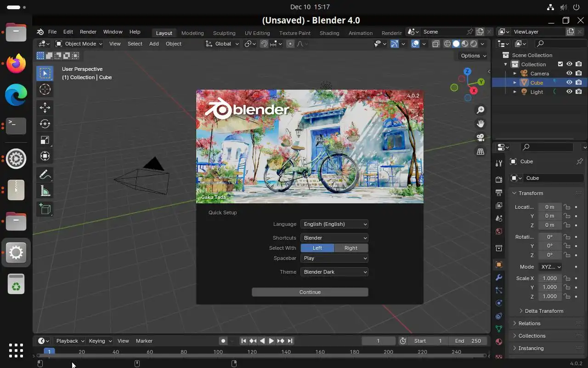Hide Camera in viewport with eye icon
588x368 pixels.
pyautogui.click(x=569, y=73)
